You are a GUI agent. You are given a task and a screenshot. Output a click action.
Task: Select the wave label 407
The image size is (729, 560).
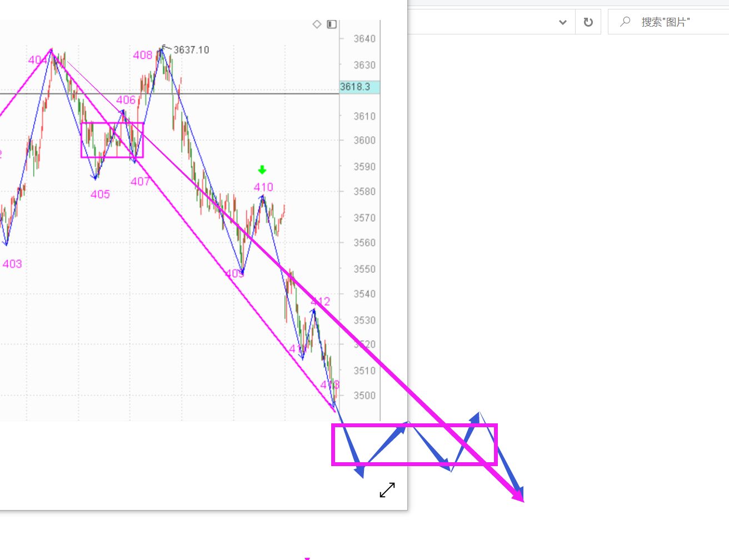click(x=140, y=182)
